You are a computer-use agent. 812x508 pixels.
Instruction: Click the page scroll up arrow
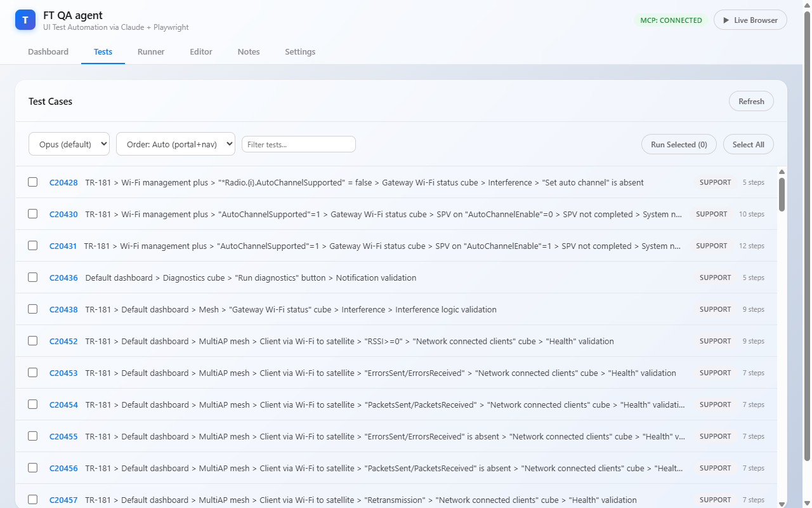[x=807, y=4]
